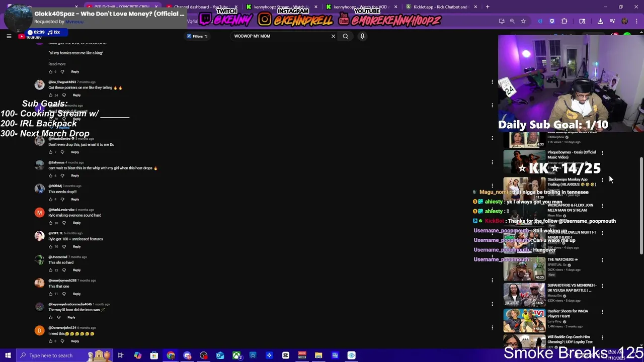Dislike 'Rylo got 100 + unreleased features' comment
Image resolution: width=644 pixels, height=362 pixels.
(x=64, y=246)
